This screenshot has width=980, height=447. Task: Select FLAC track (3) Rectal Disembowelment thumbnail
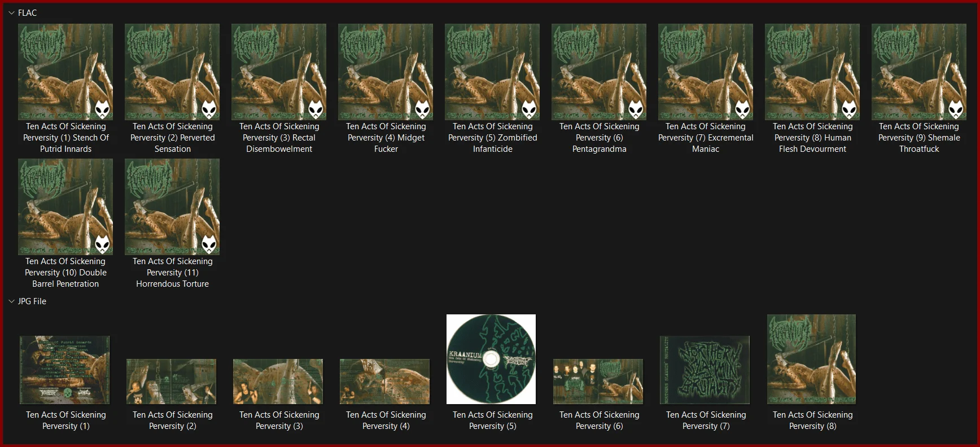pos(279,72)
